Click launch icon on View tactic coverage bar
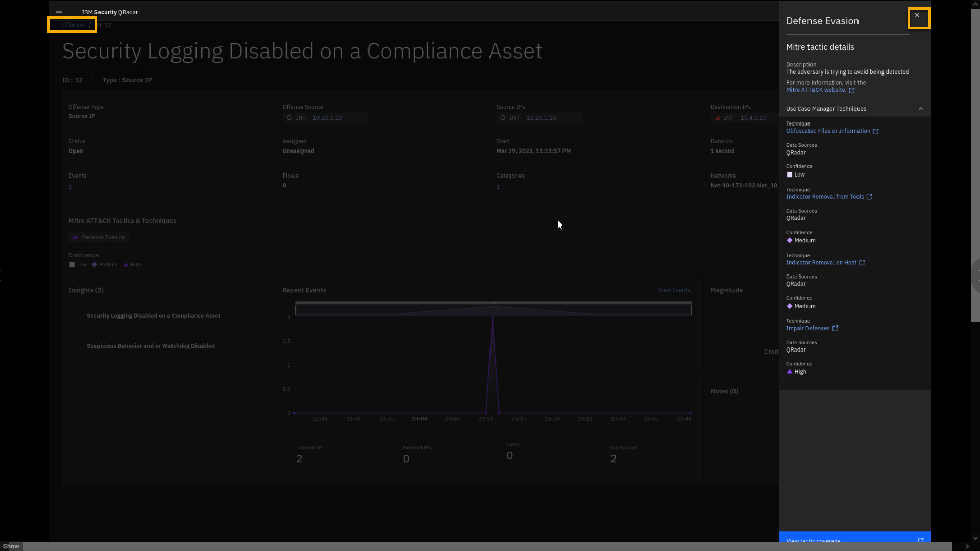980x551 pixels. coord(921,540)
